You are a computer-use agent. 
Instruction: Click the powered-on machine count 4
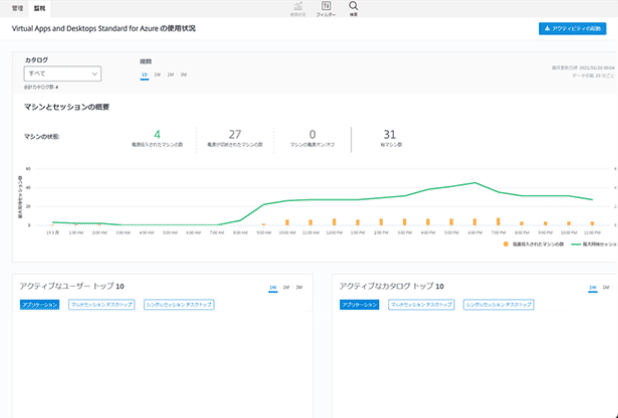[156, 133]
